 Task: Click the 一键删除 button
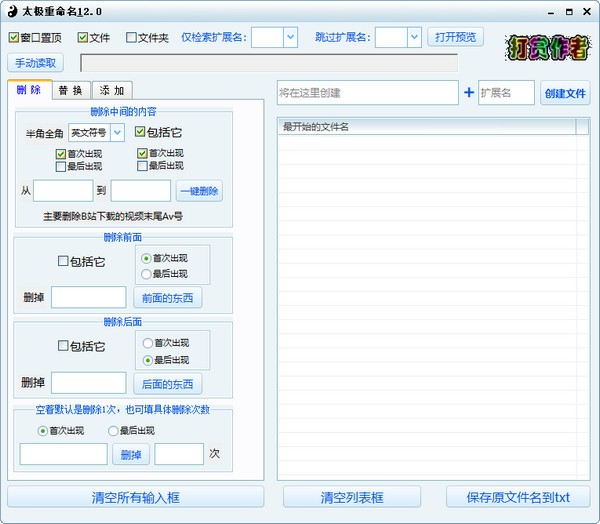[x=199, y=191]
